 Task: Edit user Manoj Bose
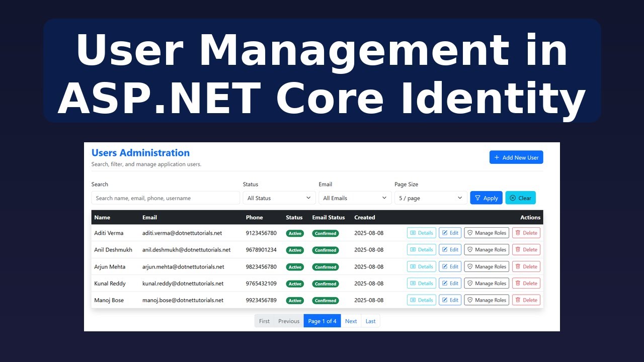tap(450, 300)
